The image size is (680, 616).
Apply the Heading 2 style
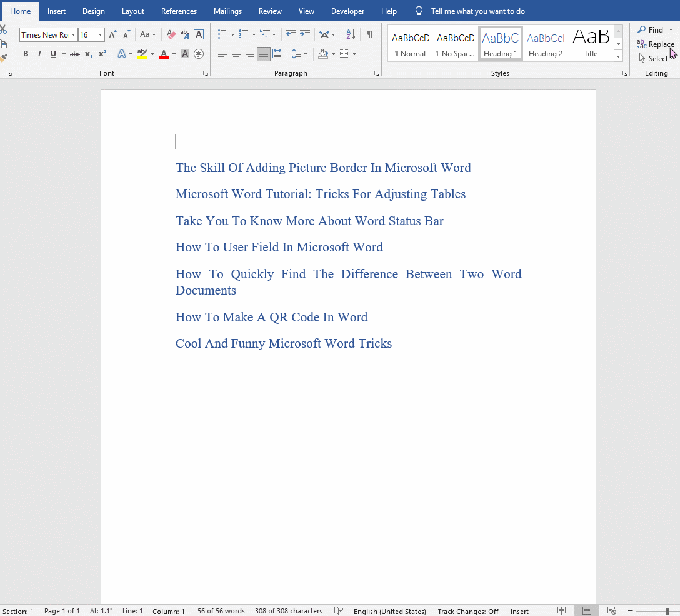(546, 44)
